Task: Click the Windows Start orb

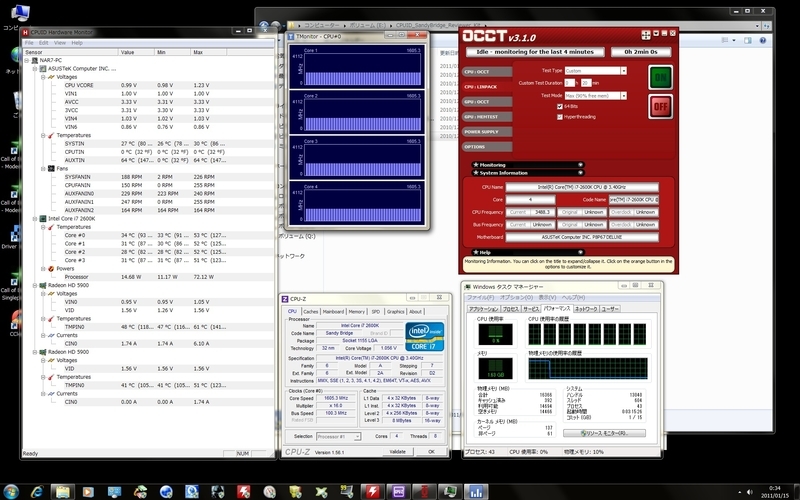Action: click(10, 491)
